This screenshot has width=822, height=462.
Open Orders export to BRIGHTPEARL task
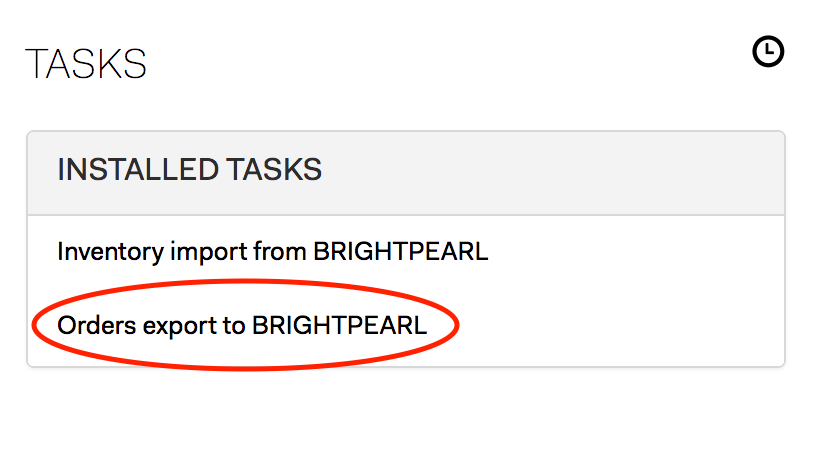click(x=242, y=326)
